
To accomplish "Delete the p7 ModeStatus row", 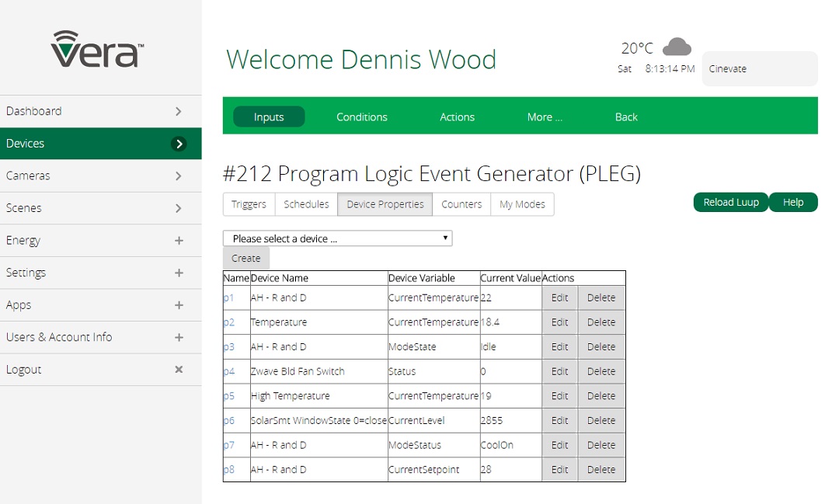I will click(601, 445).
